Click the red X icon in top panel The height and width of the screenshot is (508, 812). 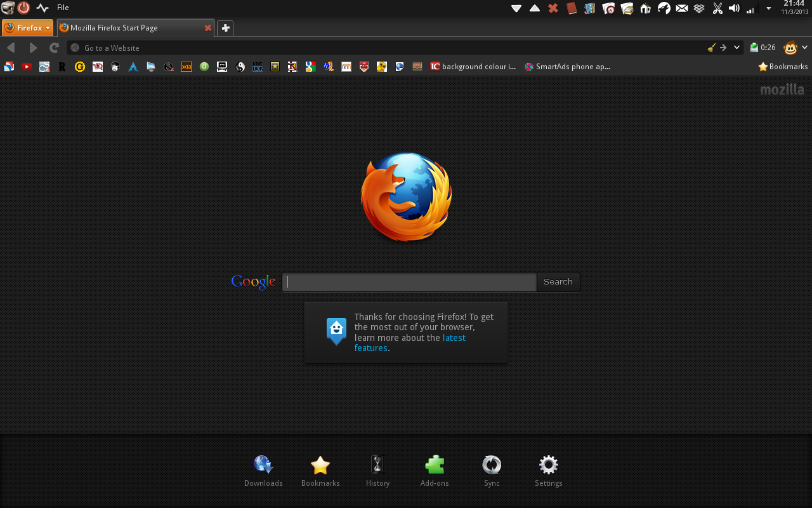click(x=553, y=8)
